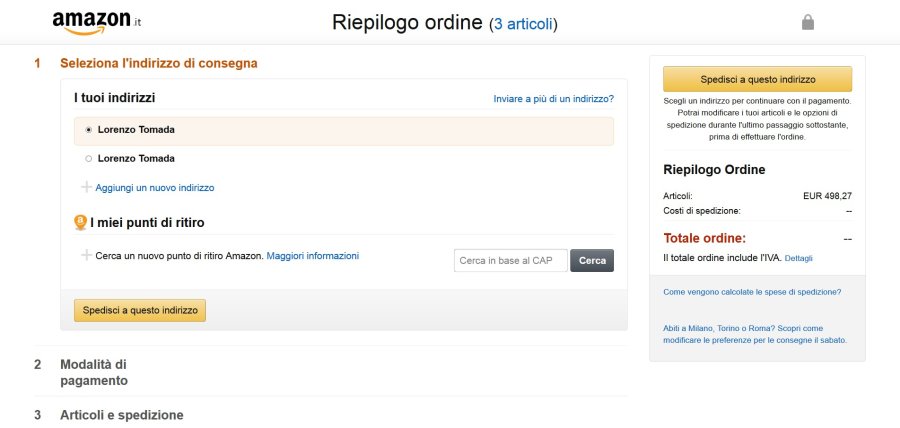
Task: Expand step 2 Modalità di pagamento
Action: coord(94,372)
